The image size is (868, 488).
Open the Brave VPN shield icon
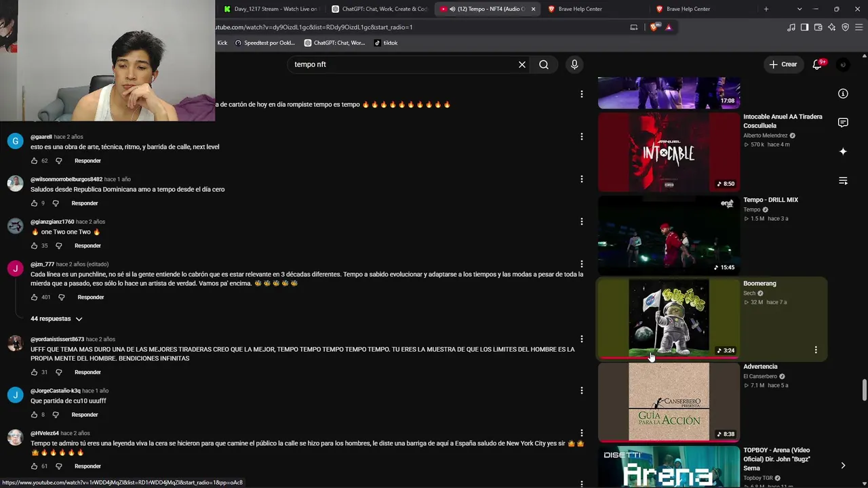point(845,27)
